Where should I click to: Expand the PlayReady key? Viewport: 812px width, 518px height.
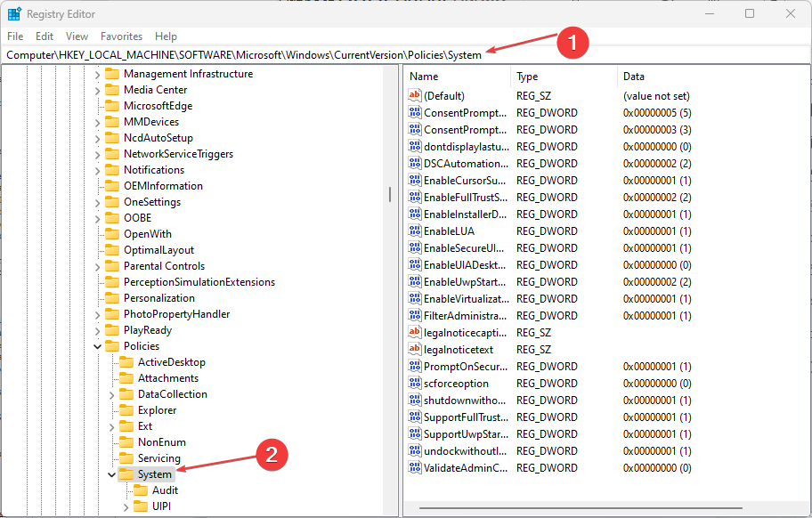[x=97, y=331]
